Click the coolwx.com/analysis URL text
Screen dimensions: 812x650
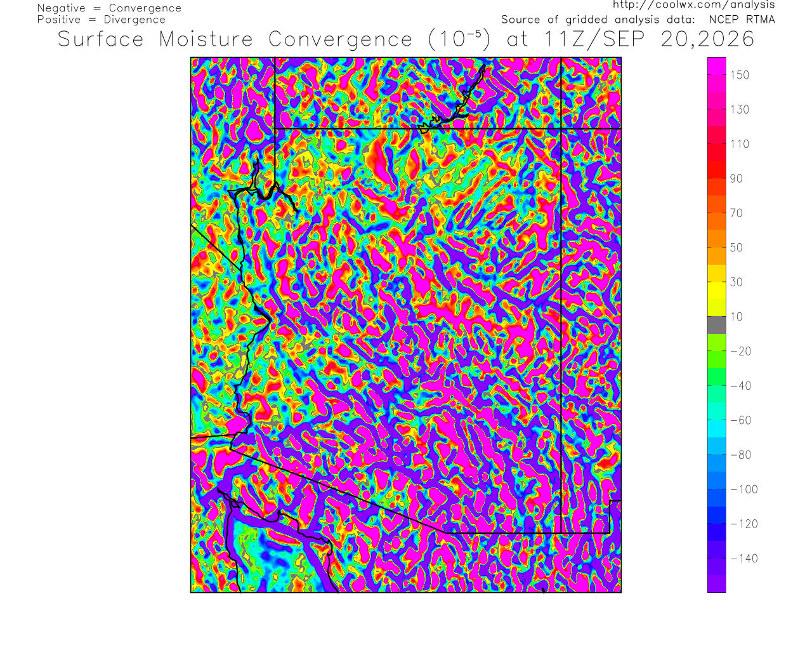point(693,5)
